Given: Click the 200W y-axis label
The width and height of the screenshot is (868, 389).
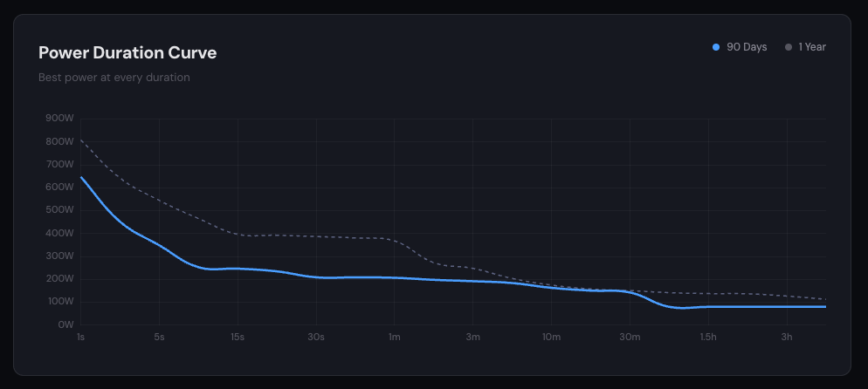Looking at the screenshot, I should click(x=59, y=279).
